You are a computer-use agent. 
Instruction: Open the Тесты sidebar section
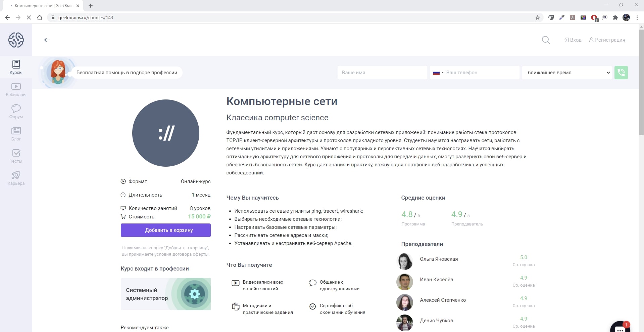click(x=16, y=156)
